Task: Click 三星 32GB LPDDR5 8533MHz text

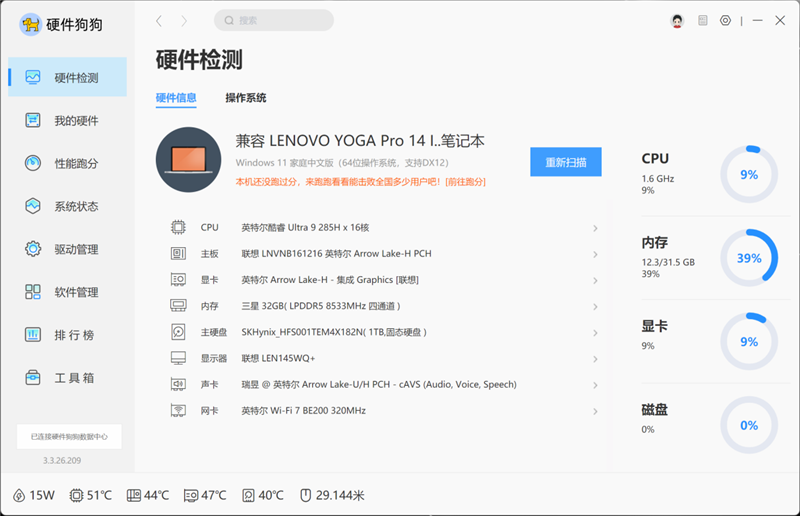Action: [320, 306]
